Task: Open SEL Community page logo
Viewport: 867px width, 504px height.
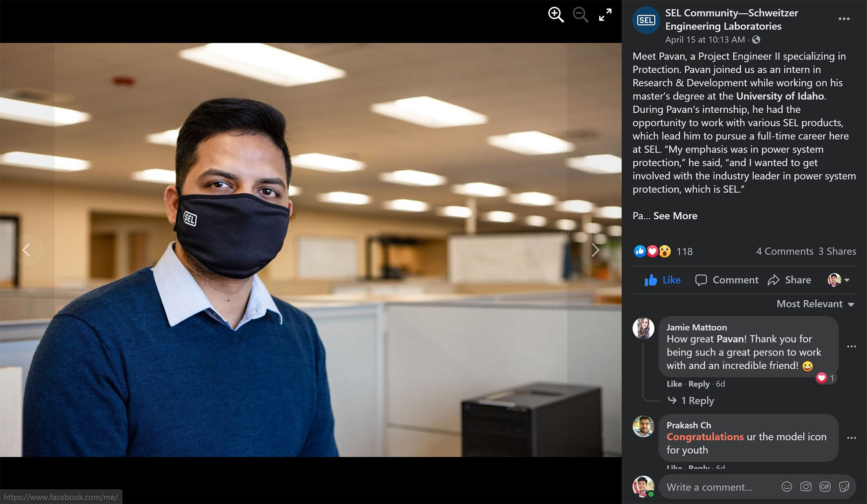Action: [x=646, y=20]
